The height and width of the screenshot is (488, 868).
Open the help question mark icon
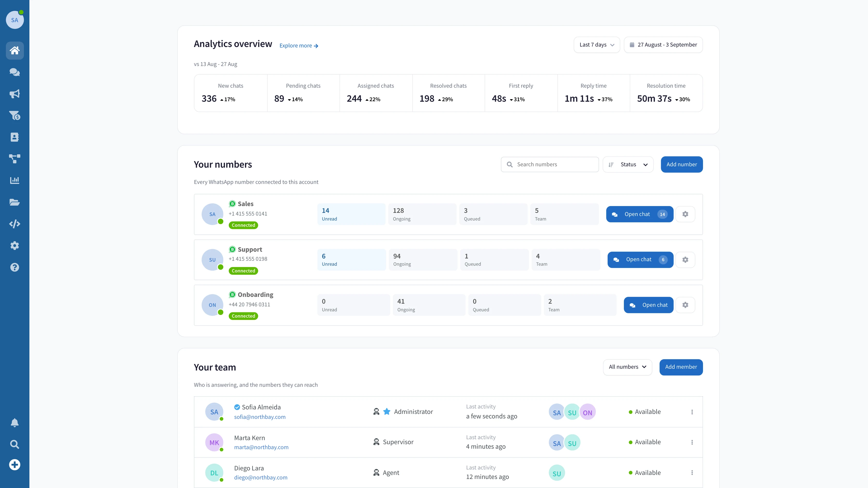14,267
